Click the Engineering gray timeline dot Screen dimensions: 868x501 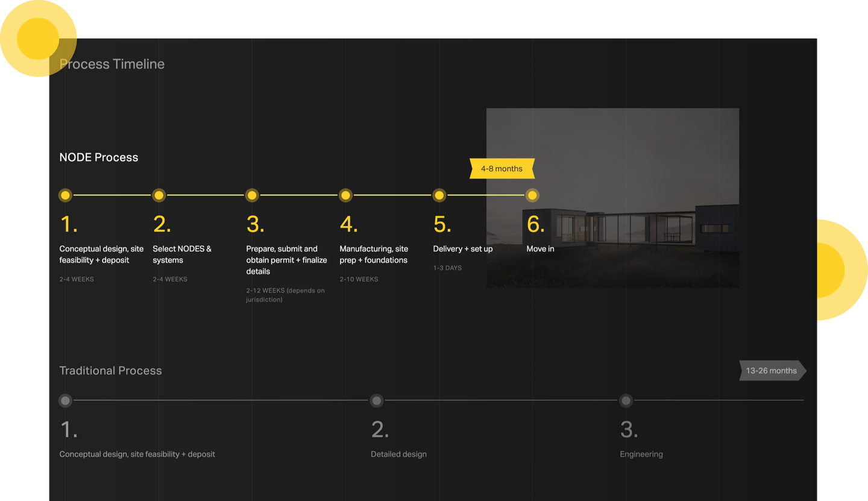click(x=626, y=400)
